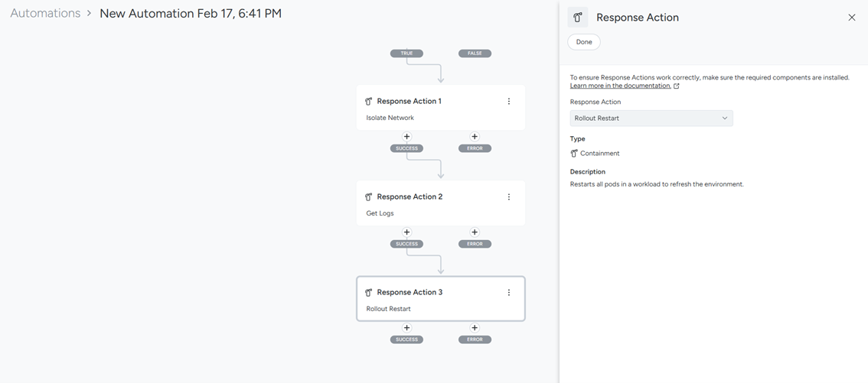This screenshot has width=868, height=383.
Task: Add step above Response Action 3 SUCCESS
Action: (x=406, y=328)
